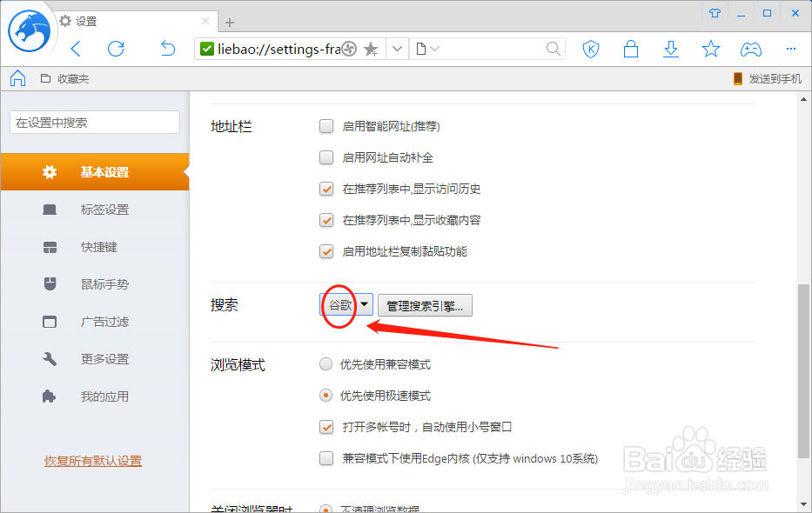812x513 pixels.
Task: Open the download manager icon
Action: coord(670,49)
